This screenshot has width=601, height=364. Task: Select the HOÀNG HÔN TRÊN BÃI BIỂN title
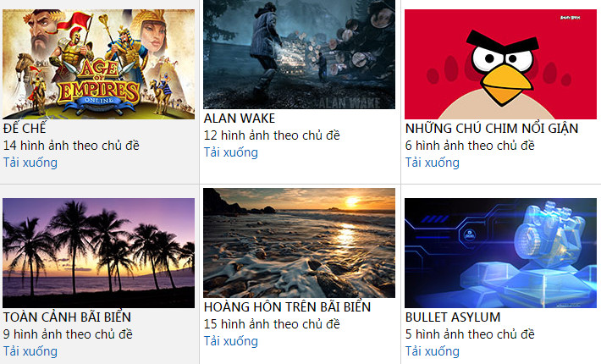point(287,307)
